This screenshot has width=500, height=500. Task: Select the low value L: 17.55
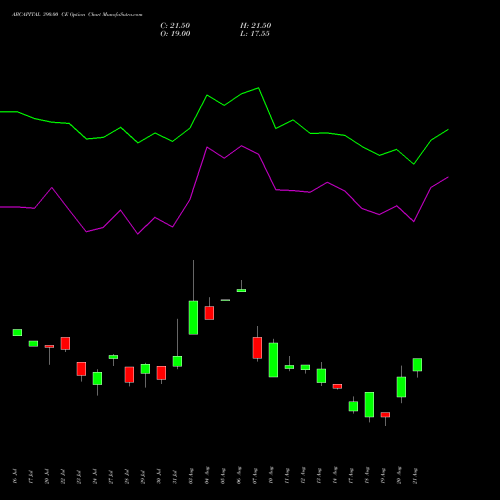point(255,34)
